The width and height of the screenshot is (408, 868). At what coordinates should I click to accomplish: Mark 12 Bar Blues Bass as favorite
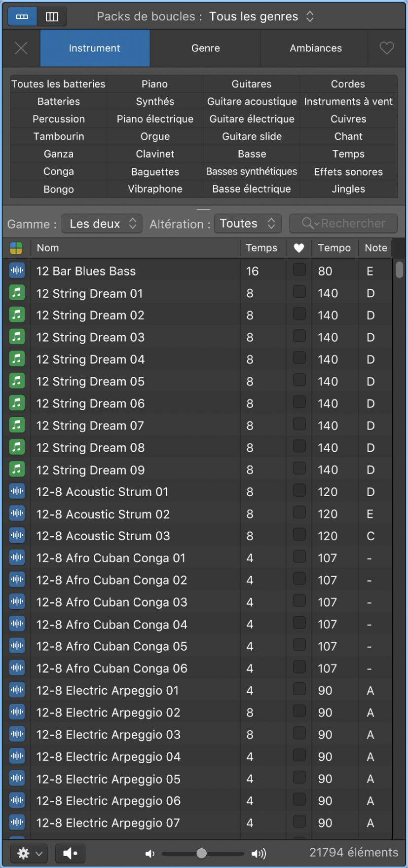point(299,270)
